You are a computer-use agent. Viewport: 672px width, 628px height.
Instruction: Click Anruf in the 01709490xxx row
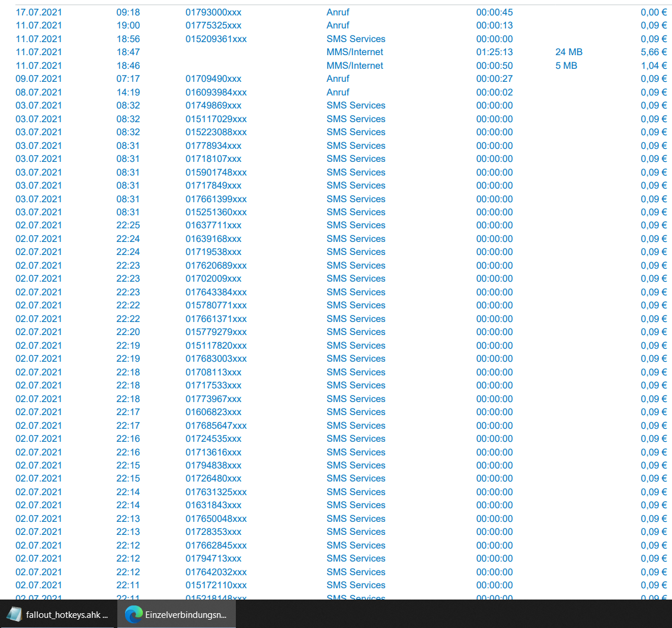coord(338,78)
